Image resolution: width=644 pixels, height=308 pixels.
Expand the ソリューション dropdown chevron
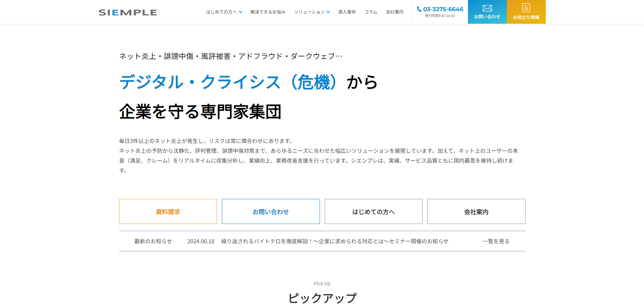pyautogui.click(x=328, y=12)
